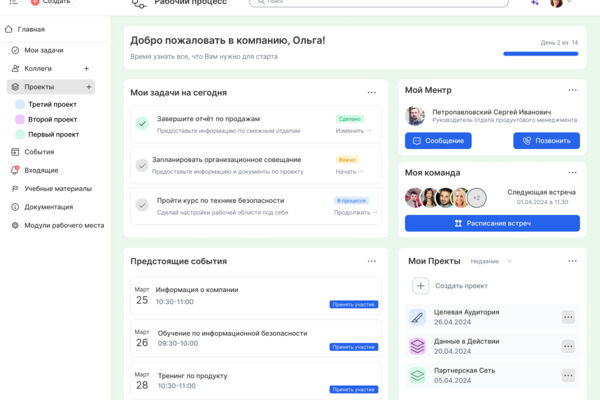Open the more menu for Данные в Действии
600x400 pixels.
(x=568, y=346)
